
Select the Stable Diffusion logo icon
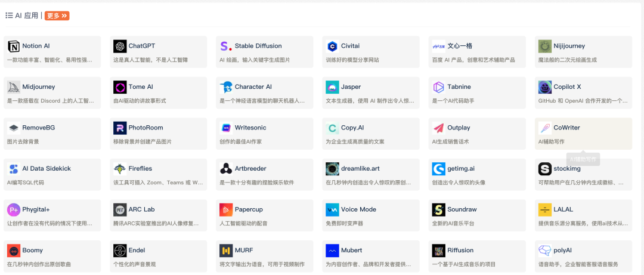(x=226, y=46)
